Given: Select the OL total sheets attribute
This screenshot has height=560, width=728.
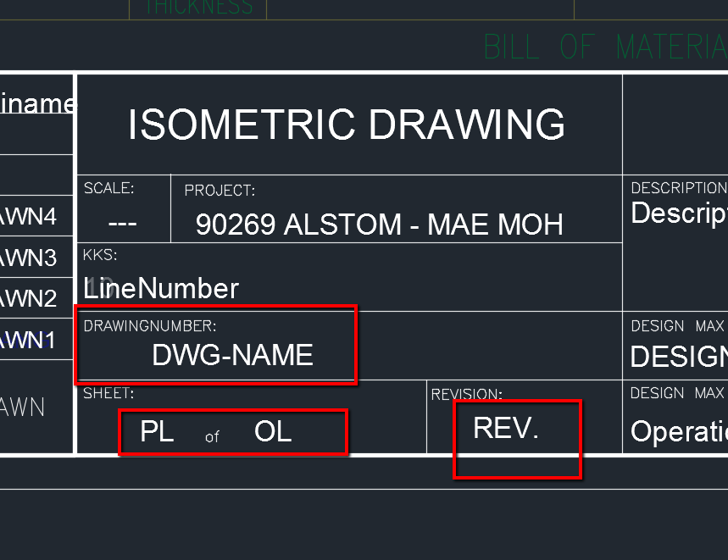Looking at the screenshot, I should click(x=273, y=431).
